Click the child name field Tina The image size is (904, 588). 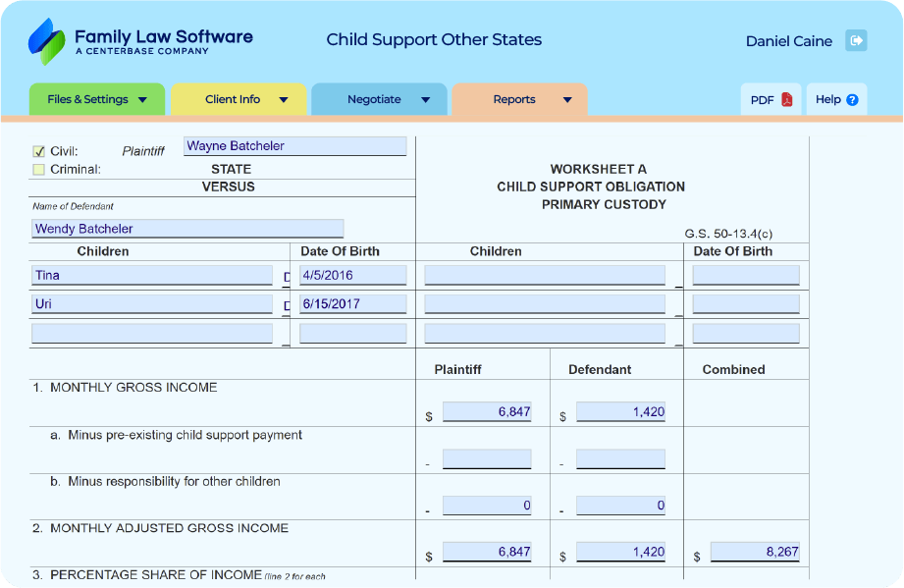[151, 276]
